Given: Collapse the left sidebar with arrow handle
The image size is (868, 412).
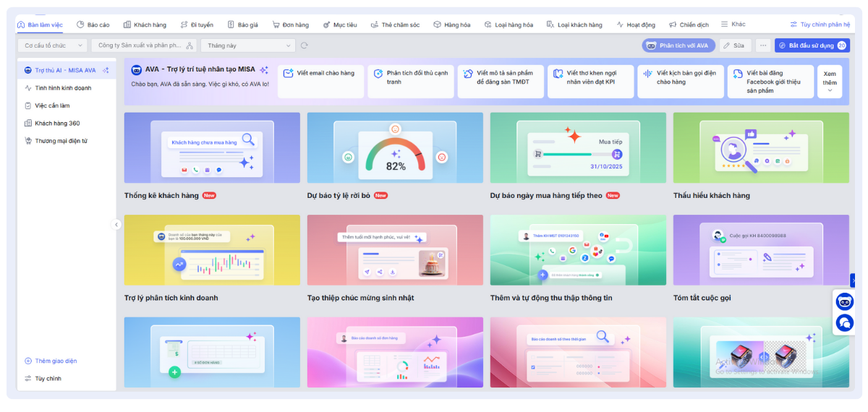Looking at the screenshot, I should click(x=116, y=225).
